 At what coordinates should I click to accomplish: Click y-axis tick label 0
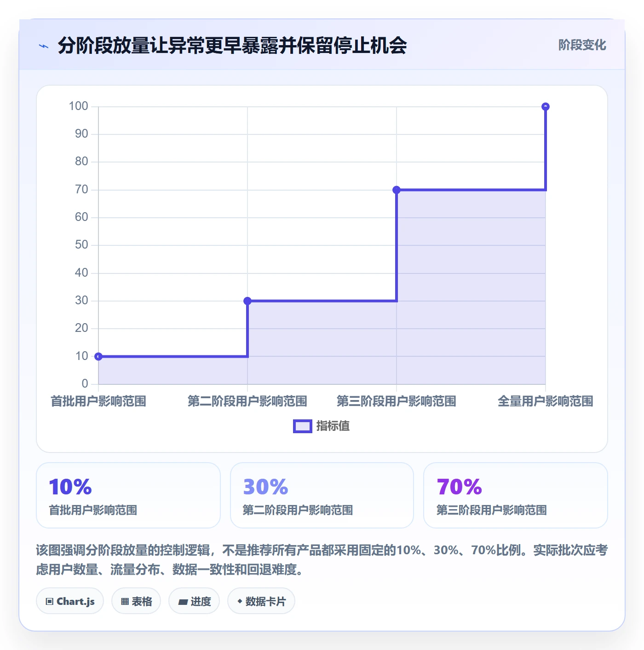pos(85,384)
